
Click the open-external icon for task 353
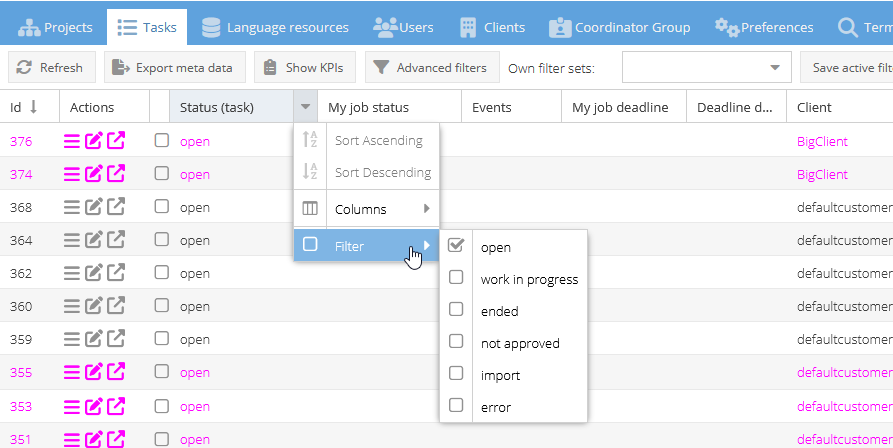click(x=117, y=406)
